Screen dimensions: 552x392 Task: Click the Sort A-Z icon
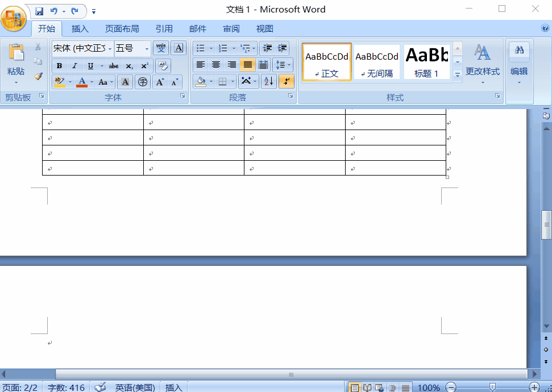269,81
